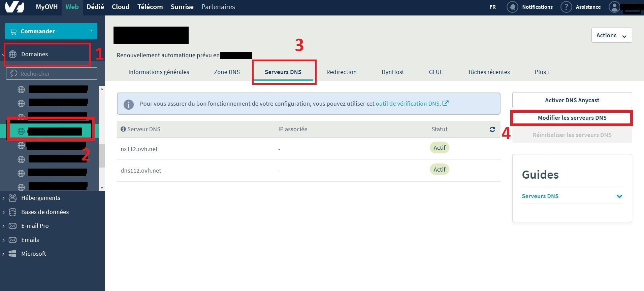Click the Actif status of ns112.ovh.net

tap(439, 148)
